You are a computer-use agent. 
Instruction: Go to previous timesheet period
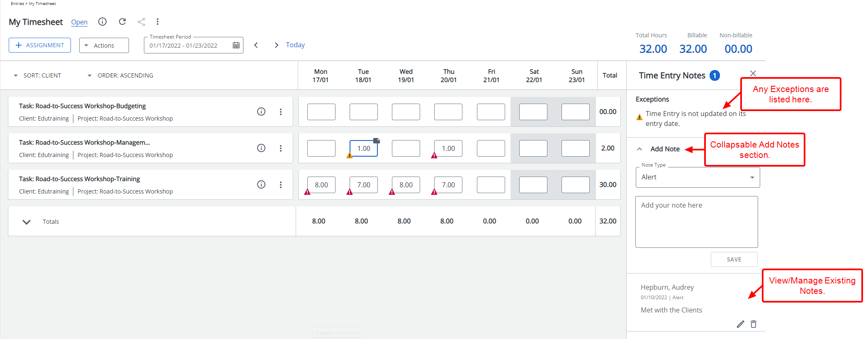(256, 45)
